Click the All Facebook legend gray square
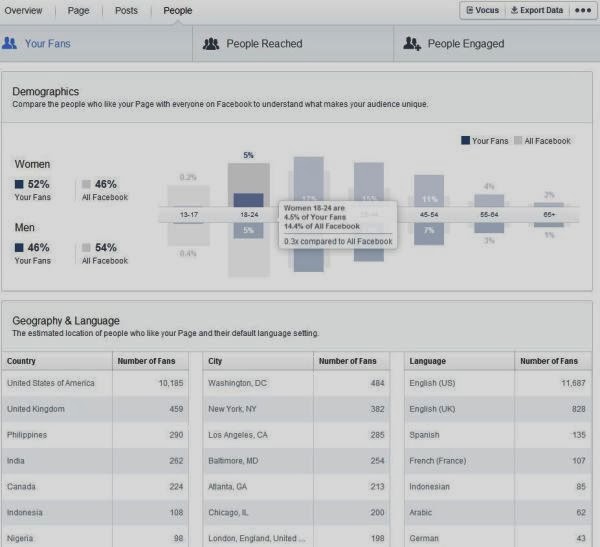The width and height of the screenshot is (600, 547). 518,140
